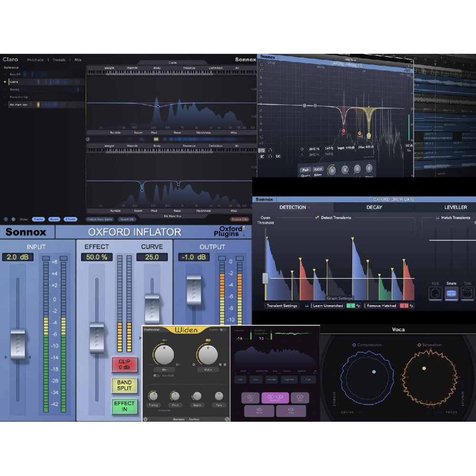Click the Freeze Auto Gains button
The image size is (476, 476).
99,219
